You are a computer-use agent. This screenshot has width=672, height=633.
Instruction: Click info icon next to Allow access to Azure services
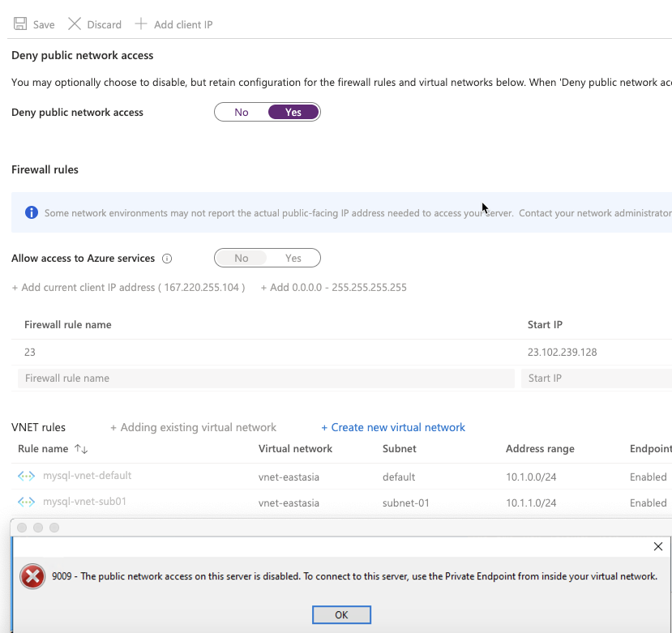[x=167, y=259]
